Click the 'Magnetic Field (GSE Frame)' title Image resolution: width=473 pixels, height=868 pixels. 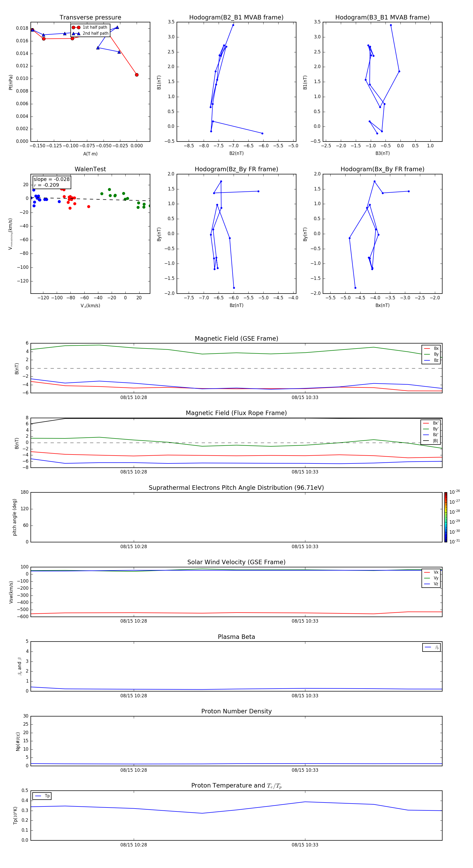click(x=236, y=339)
